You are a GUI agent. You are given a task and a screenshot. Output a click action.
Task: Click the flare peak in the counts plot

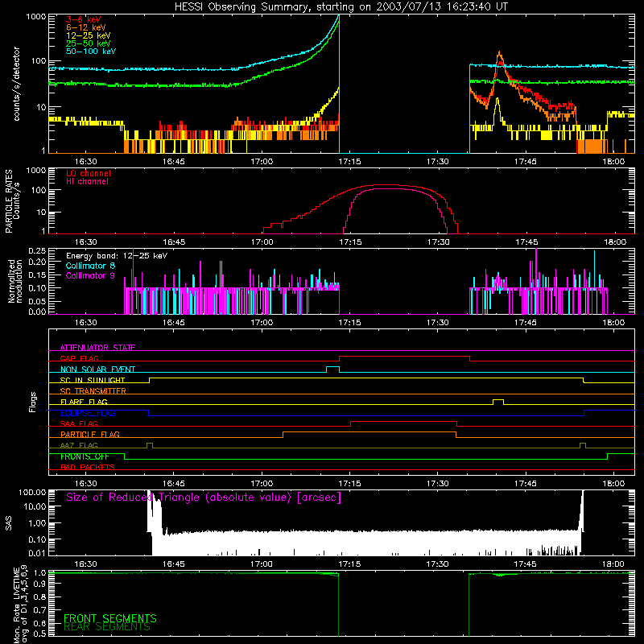pos(499,53)
